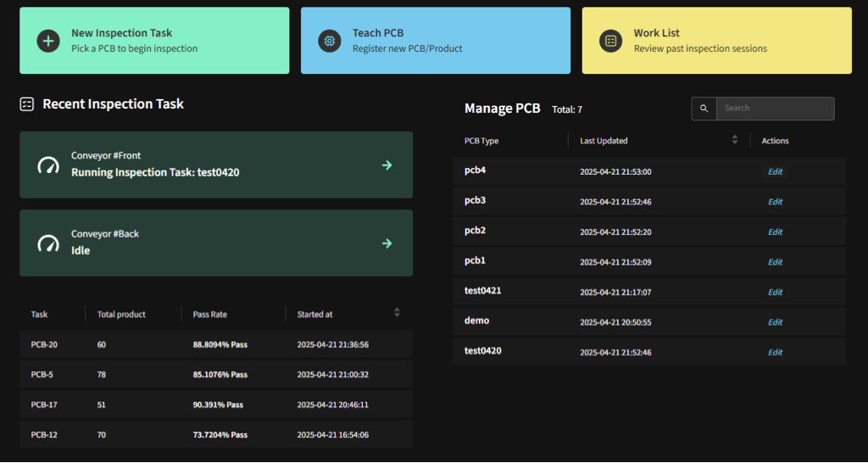Click the plus icon on New Inspection Task

48,41
